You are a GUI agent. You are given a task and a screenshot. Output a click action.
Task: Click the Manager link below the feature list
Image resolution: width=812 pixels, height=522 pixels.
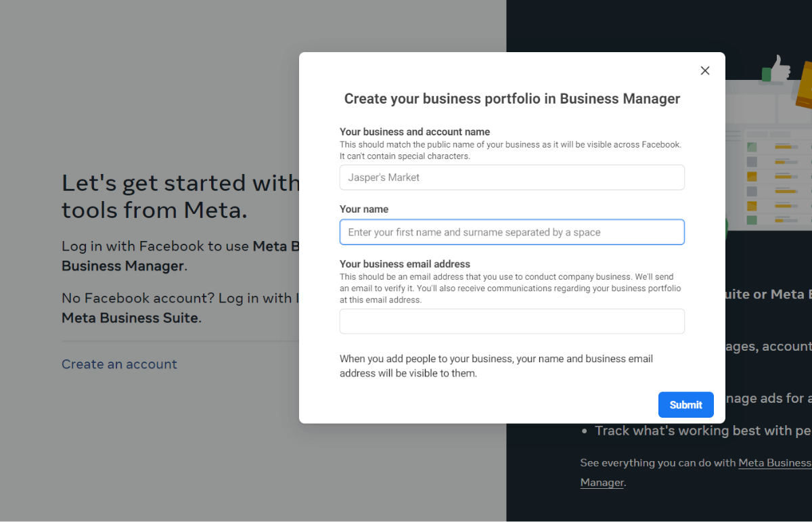click(x=602, y=483)
